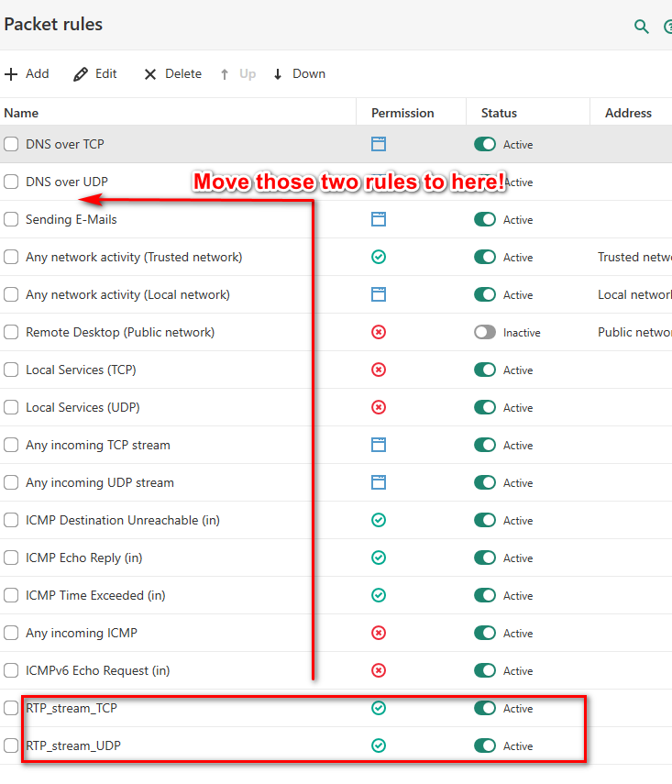Tick the Sending E-Mails checkbox

point(11,219)
